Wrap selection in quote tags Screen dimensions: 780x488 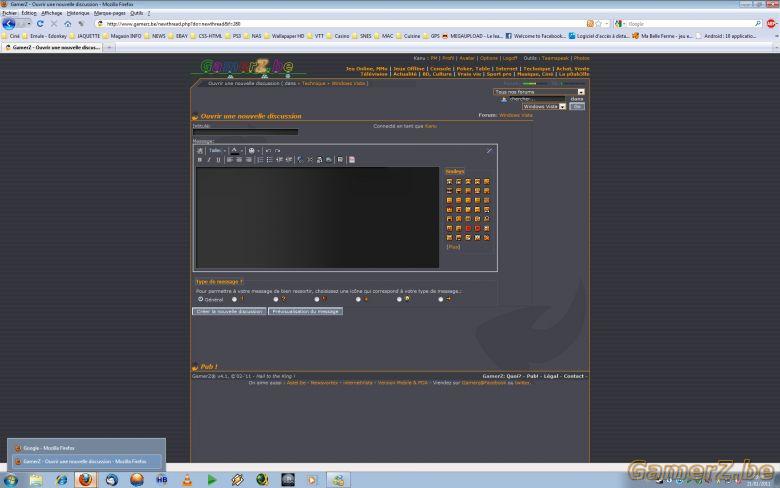click(340, 160)
